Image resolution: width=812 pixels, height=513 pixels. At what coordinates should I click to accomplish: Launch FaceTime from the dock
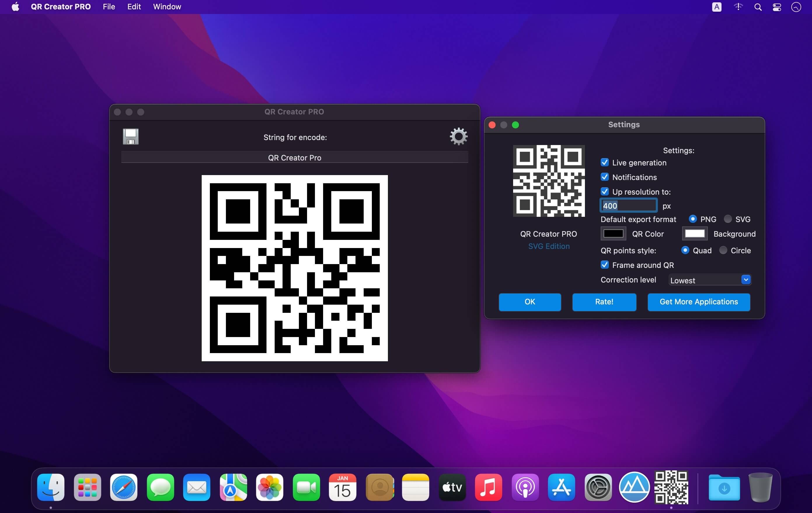[x=306, y=487]
